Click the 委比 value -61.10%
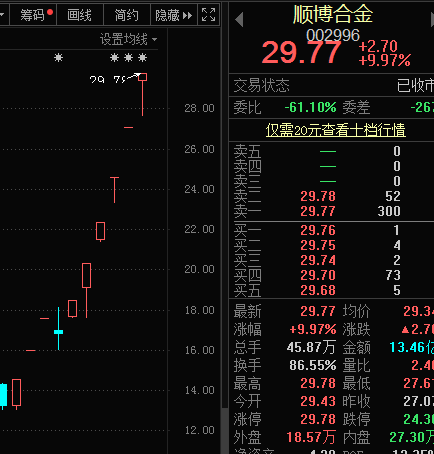Viewport: 434px width, 454px height. tap(310, 107)
